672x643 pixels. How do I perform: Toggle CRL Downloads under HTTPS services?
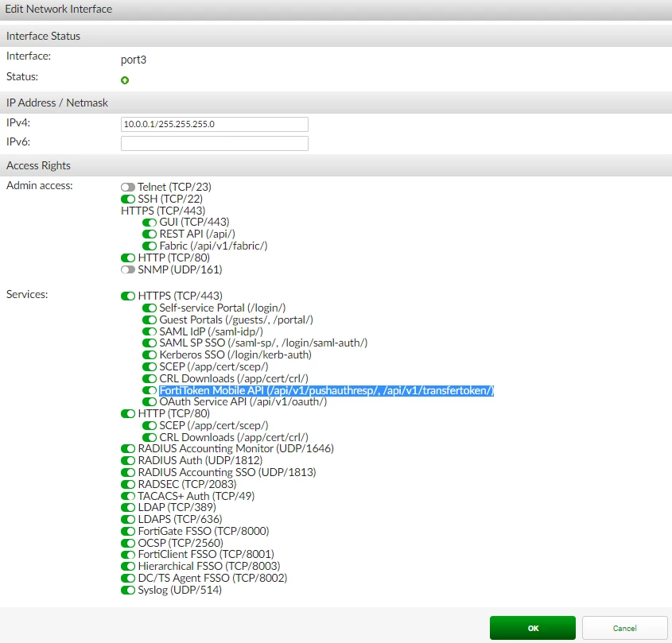150,379
